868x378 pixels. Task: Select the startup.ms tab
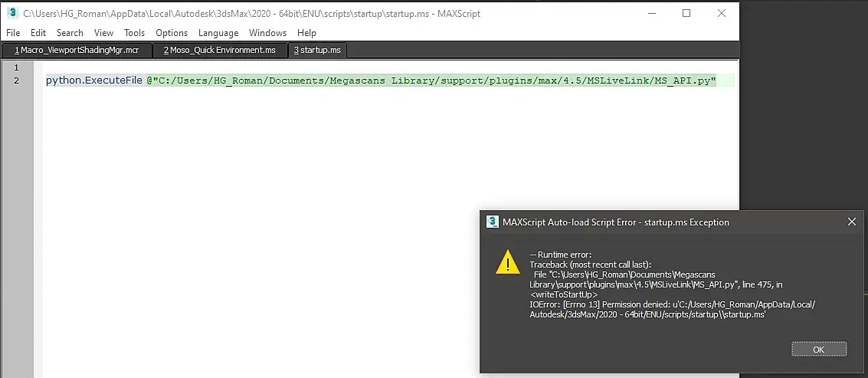point(317,50)
